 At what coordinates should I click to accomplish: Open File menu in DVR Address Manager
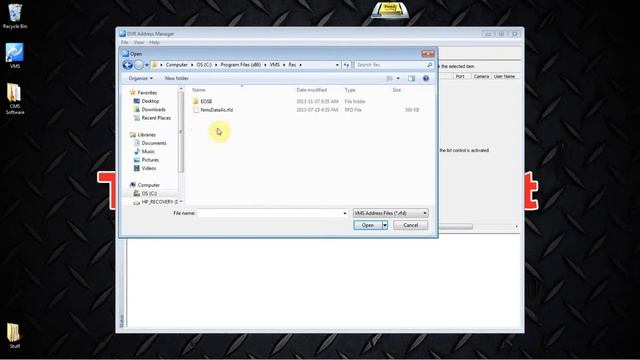[124, 42]
